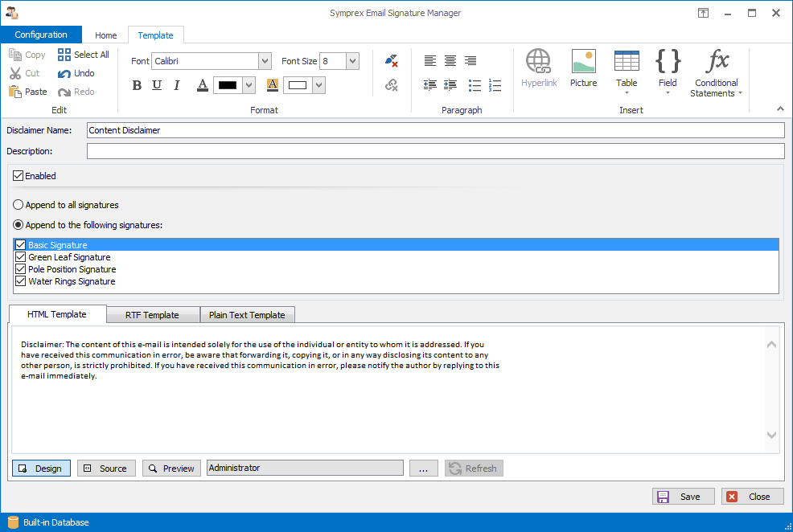
Task: Switch to Plain Text Template tab
Action: tap(247, 315)
